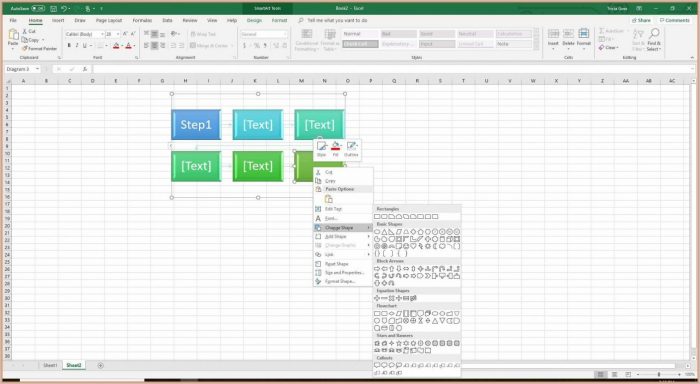Click Outline icon in mini toolbar
This screenshot has width=700, height=384.
tap(351, 146)
